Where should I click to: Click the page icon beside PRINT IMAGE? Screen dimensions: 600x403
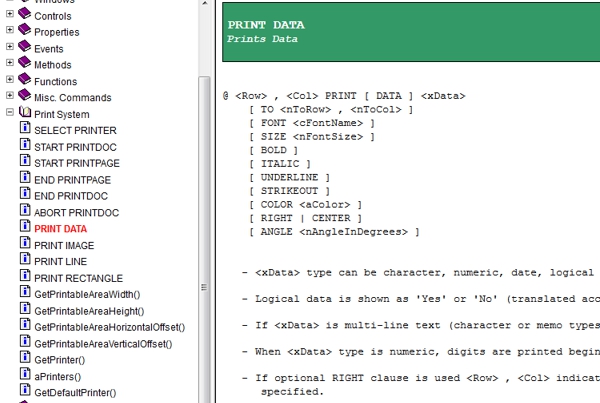point(25,242)
